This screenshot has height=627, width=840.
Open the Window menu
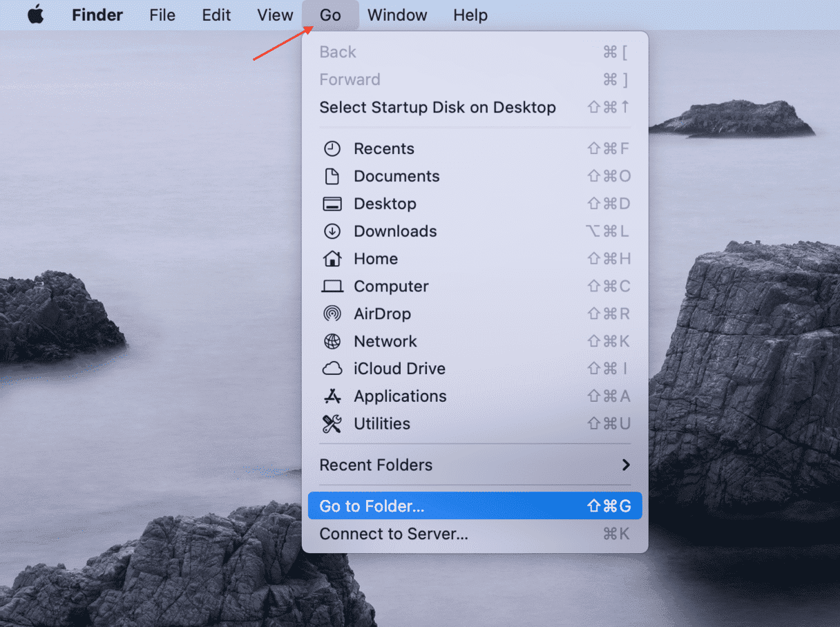click(397, 15)
